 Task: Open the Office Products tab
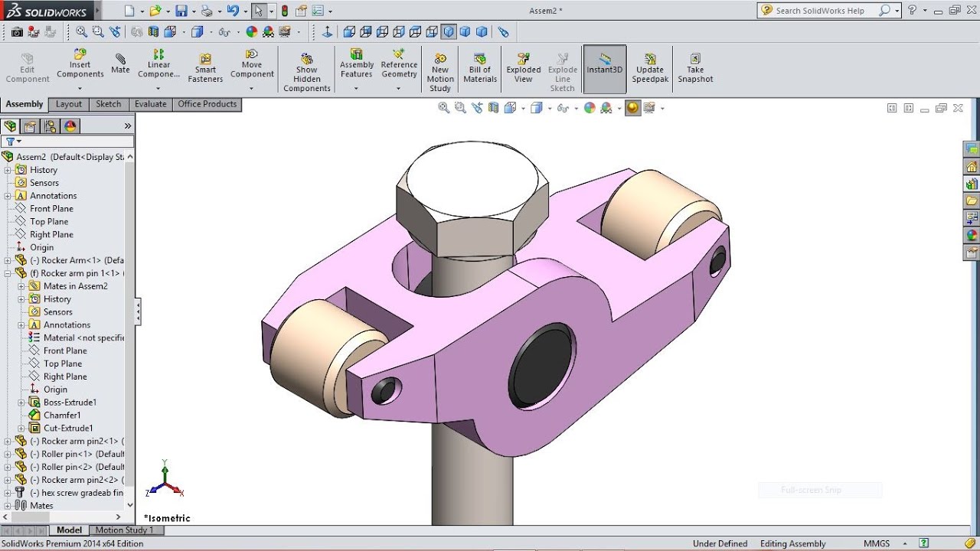(x=207, y=104)
